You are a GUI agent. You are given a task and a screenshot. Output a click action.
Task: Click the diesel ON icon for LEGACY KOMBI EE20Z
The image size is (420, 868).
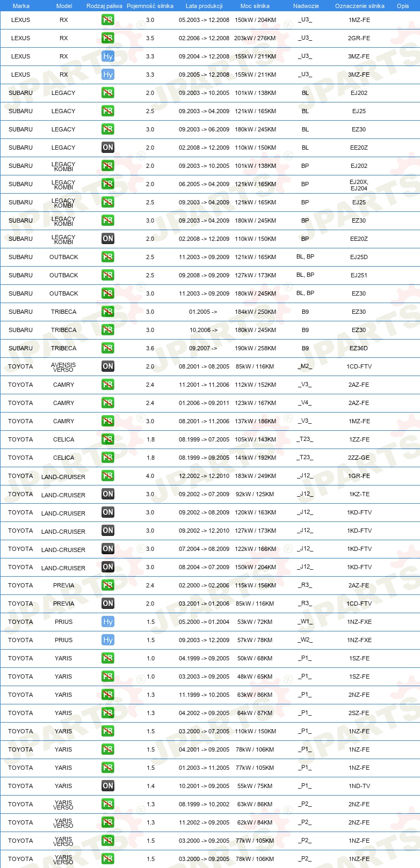(108, 239)
